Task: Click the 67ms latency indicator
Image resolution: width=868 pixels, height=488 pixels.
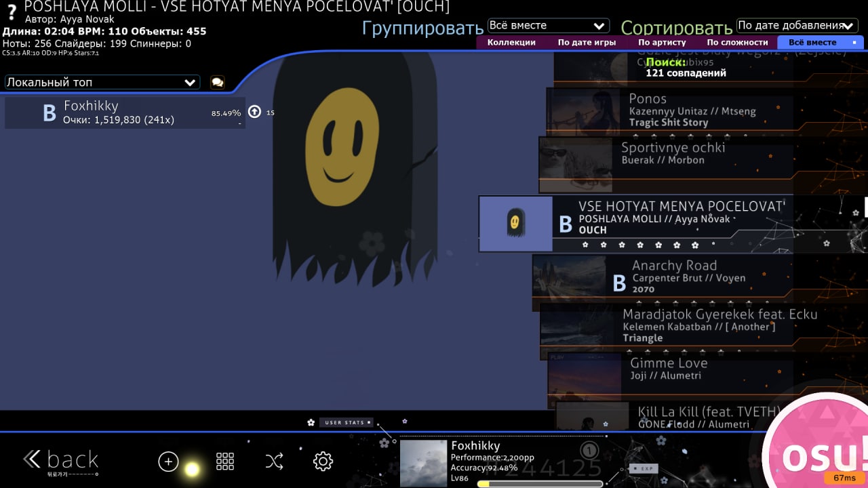Action: (845, 479)
